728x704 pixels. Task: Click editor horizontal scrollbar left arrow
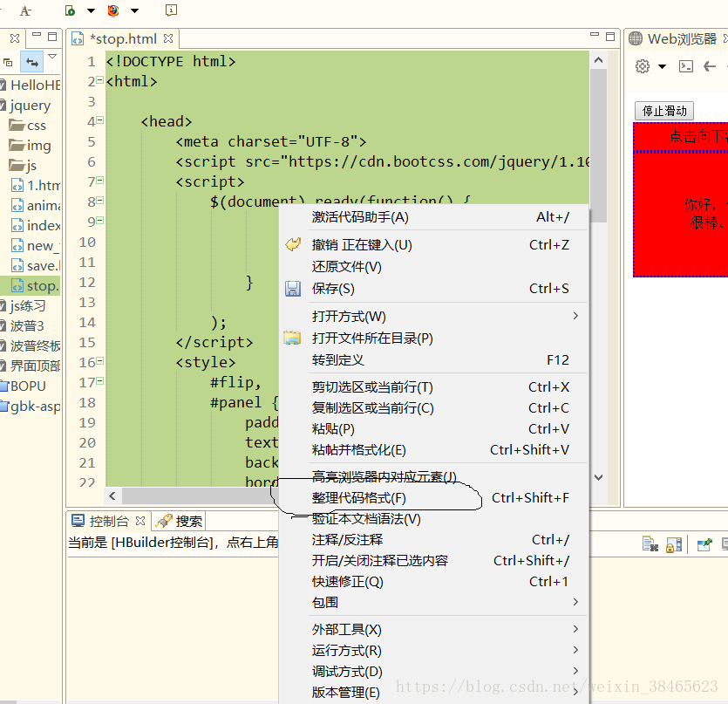point(112,496)
